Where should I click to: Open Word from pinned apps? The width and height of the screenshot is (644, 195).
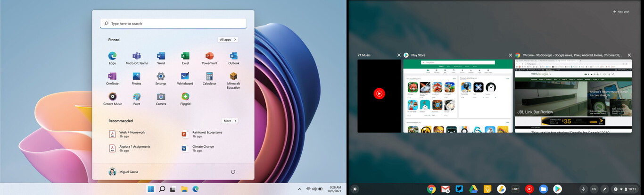click(x=161, y=58)
